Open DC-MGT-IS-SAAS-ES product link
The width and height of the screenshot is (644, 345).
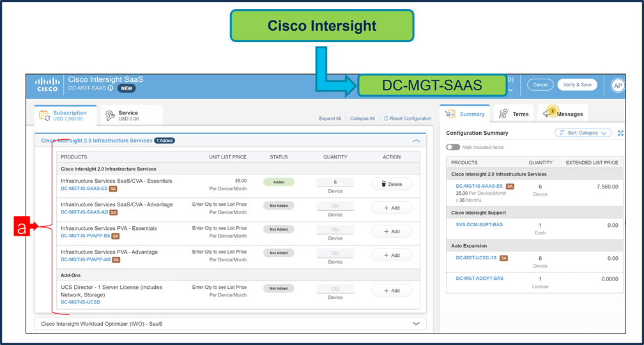click(x=84, y=188)
